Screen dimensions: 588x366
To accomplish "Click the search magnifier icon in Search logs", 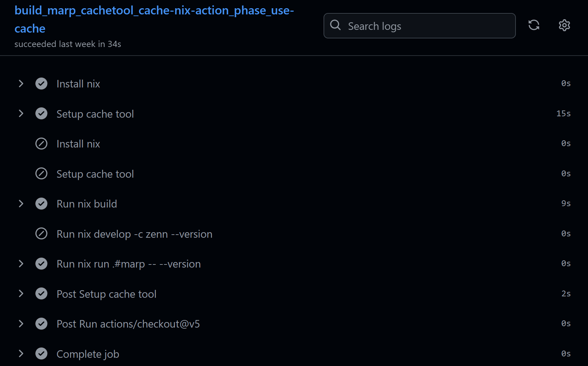I will tap(336, 25).
